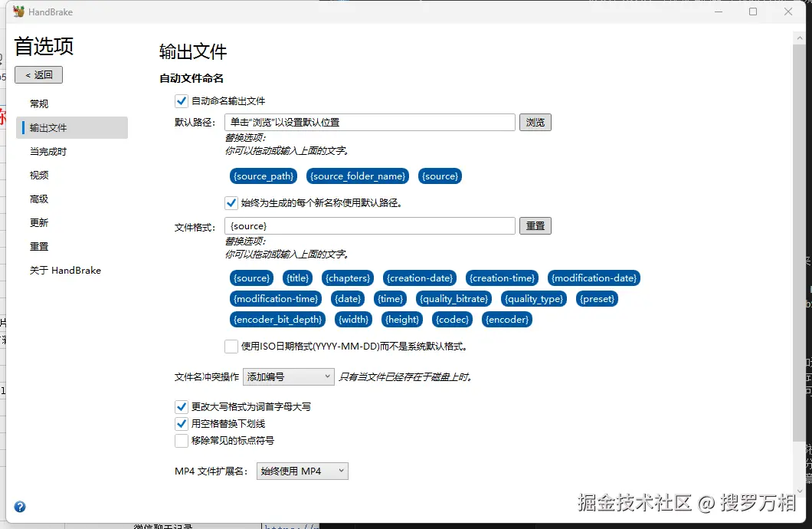Click the {creation-date} tag

(x=420, y=278)
